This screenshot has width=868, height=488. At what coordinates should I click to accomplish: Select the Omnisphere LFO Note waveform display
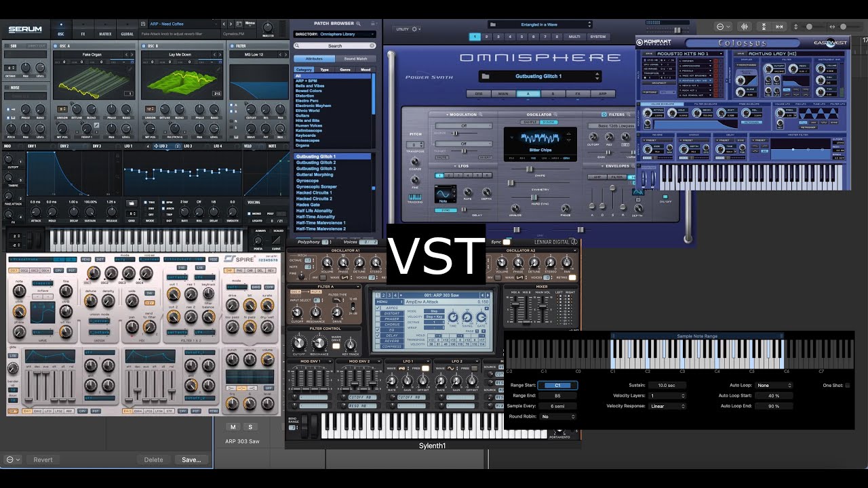tap(446, 194)
